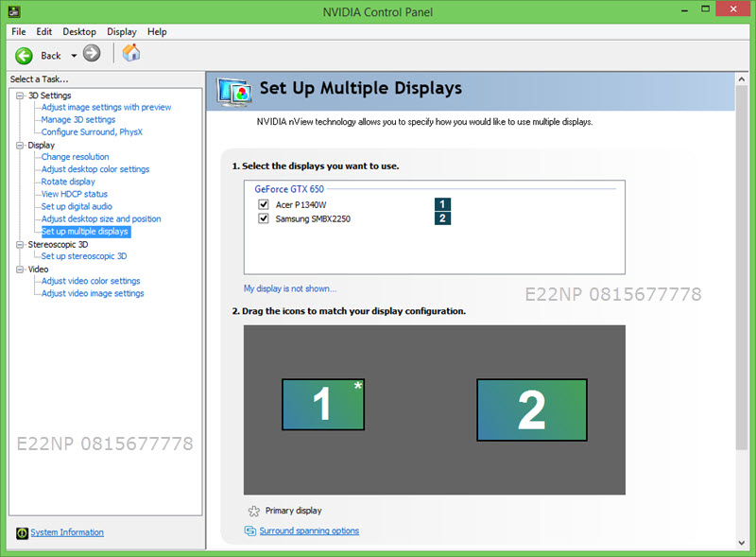Click the NVIDIA Control Panel title bar icon
756x557 pixels.
point(14,11)
